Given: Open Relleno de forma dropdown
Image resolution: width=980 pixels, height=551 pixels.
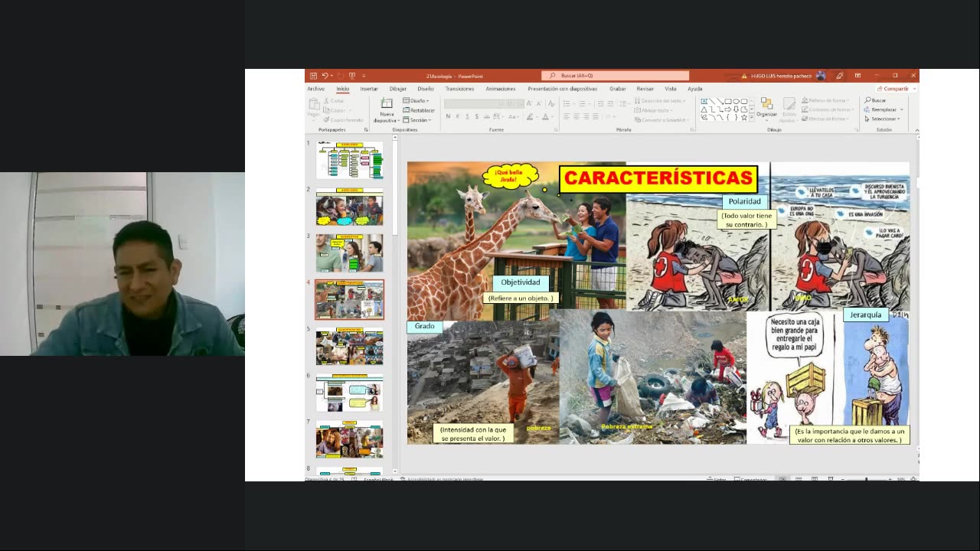Looking at the screenshot, I should click(x=825, y=101).
